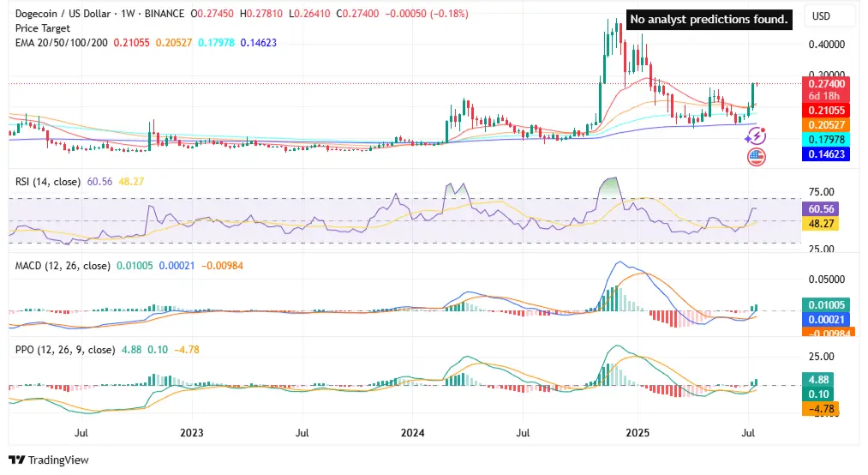Click the MACD (12, 26, close) indicator label

pyautogui.click(x=63, y=266)
